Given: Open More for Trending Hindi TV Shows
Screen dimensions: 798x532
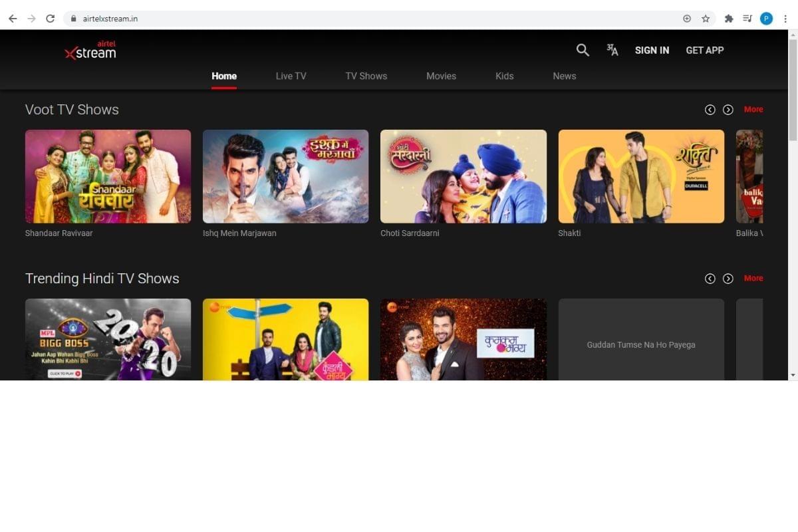Looking at the screenshot, I should 753,279.
